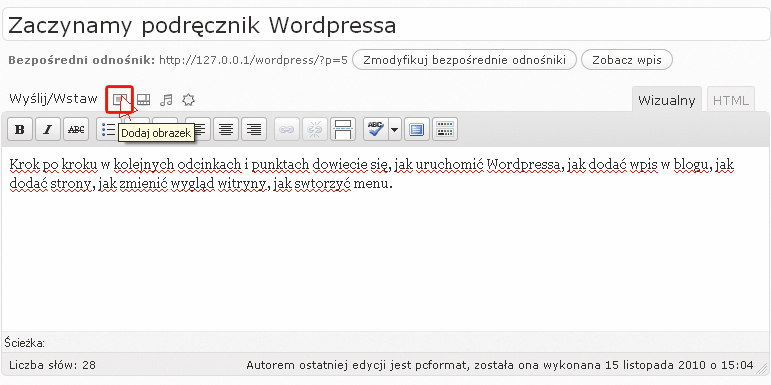
Task: Click the 'Wyślij/Wstaw' label
Action: tap(54, 99)
